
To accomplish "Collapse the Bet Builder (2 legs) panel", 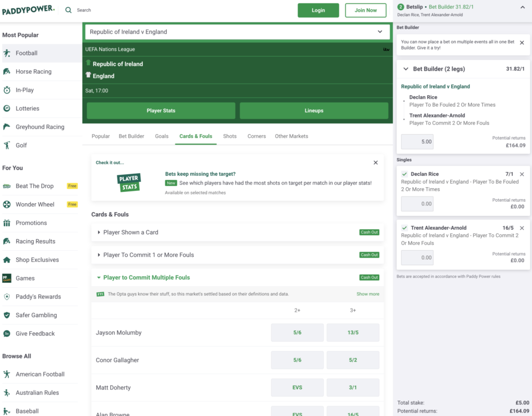I will click(406, 69).
